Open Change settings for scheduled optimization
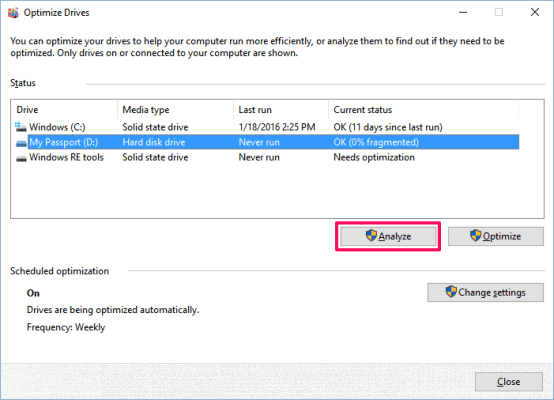Image resolution: width=554 pixels, height=400 pixels. [x=485, y=292]
